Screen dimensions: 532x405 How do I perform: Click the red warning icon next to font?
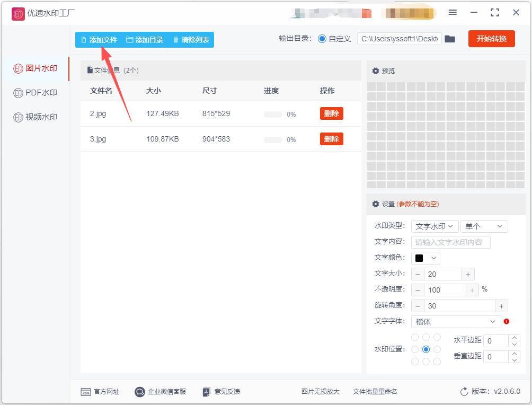pos(507,321)
